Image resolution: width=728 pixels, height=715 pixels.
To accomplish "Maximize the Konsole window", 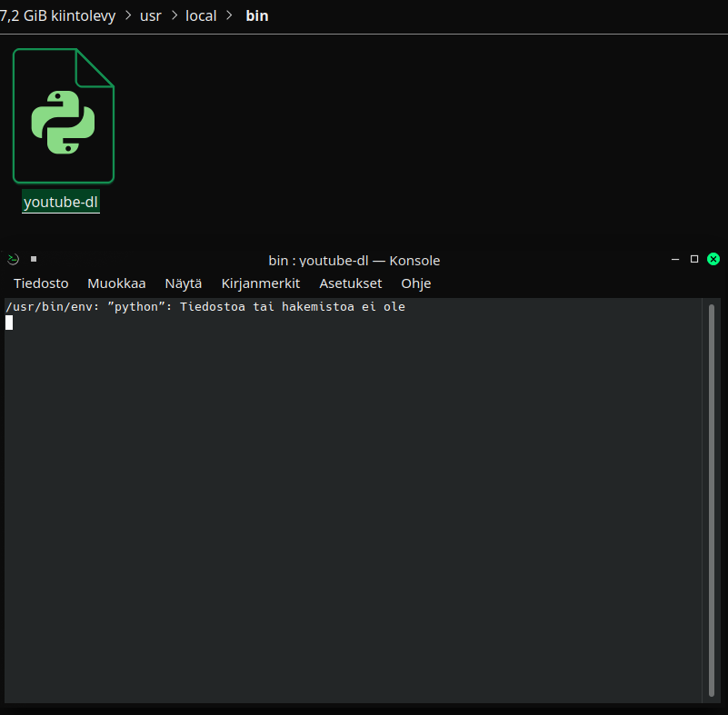I will (694, 259).
